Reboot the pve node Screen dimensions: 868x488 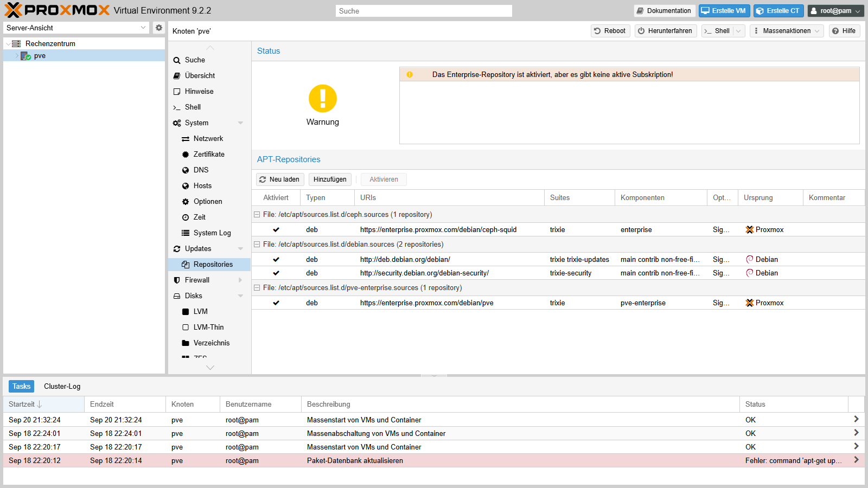pos(610,31)
